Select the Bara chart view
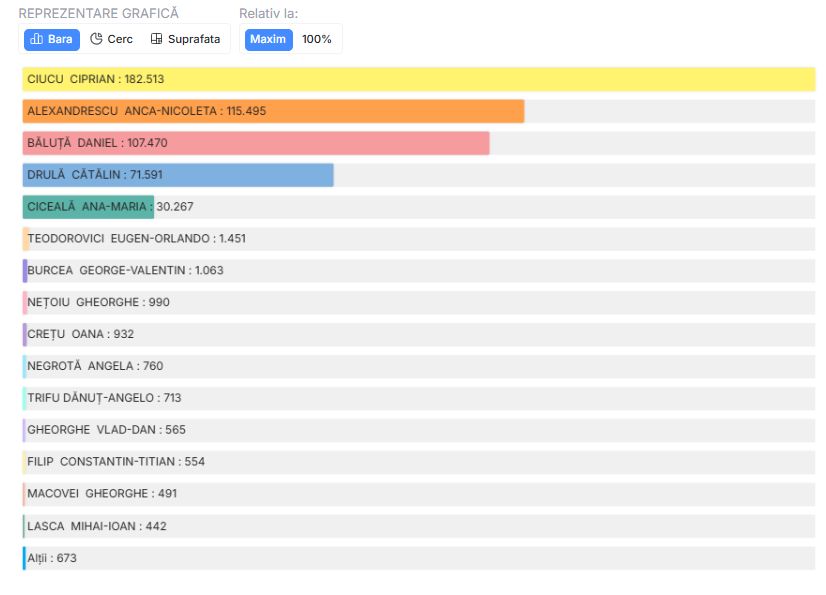The width and height of the screenshot is (826, 595). (52, 39)
